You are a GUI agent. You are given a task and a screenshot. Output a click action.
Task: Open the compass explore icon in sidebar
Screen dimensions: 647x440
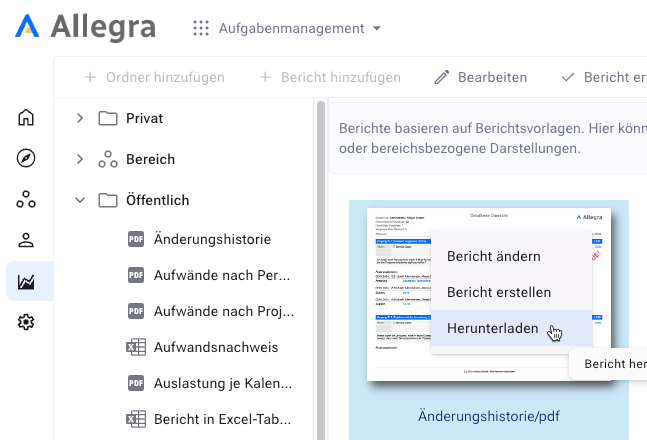26,159
